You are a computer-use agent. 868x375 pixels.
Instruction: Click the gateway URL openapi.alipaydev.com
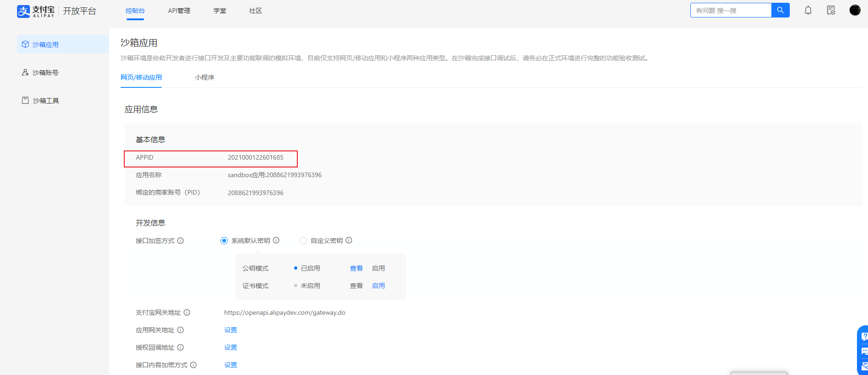click(x=284, y=312)
